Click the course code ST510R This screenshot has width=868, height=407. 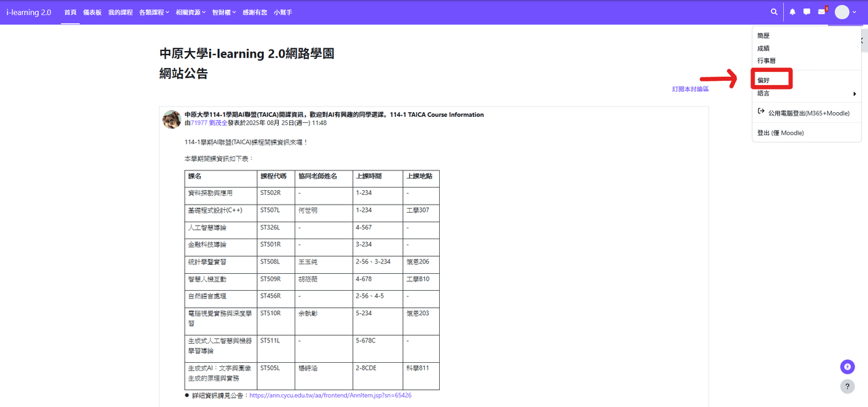click(x=270, y=313)
